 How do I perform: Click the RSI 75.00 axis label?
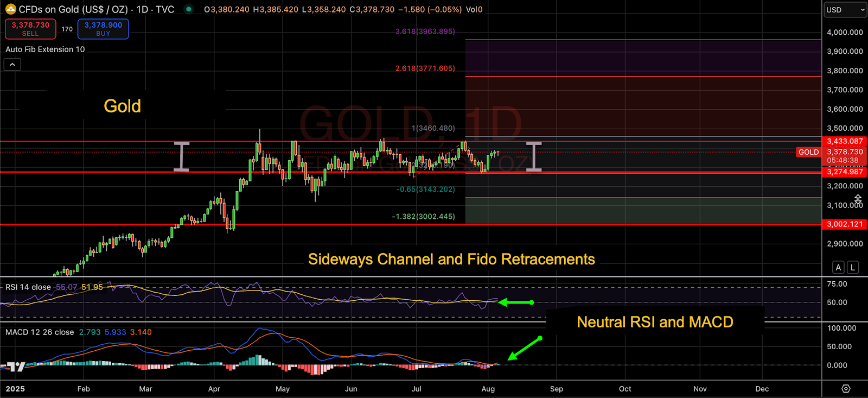837,284
